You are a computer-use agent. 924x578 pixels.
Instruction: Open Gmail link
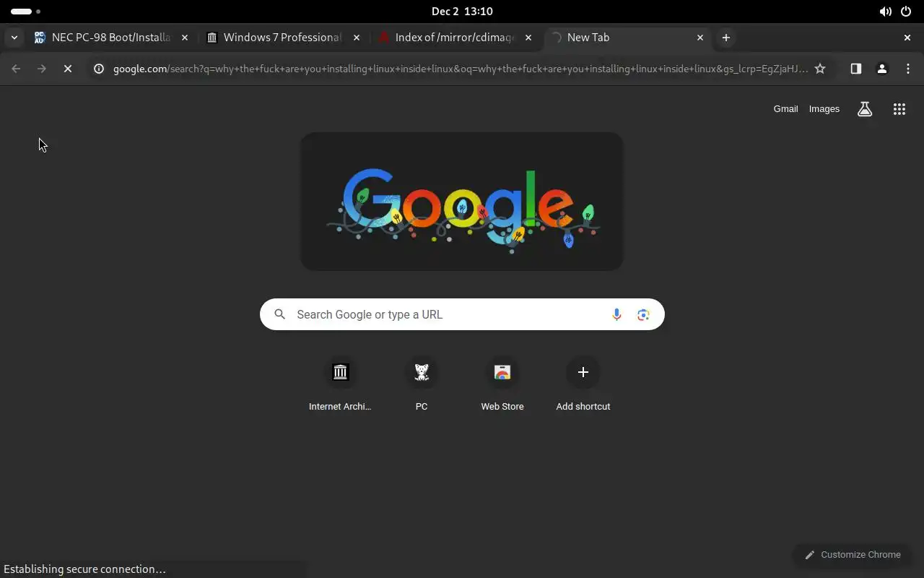pos(785,109)
